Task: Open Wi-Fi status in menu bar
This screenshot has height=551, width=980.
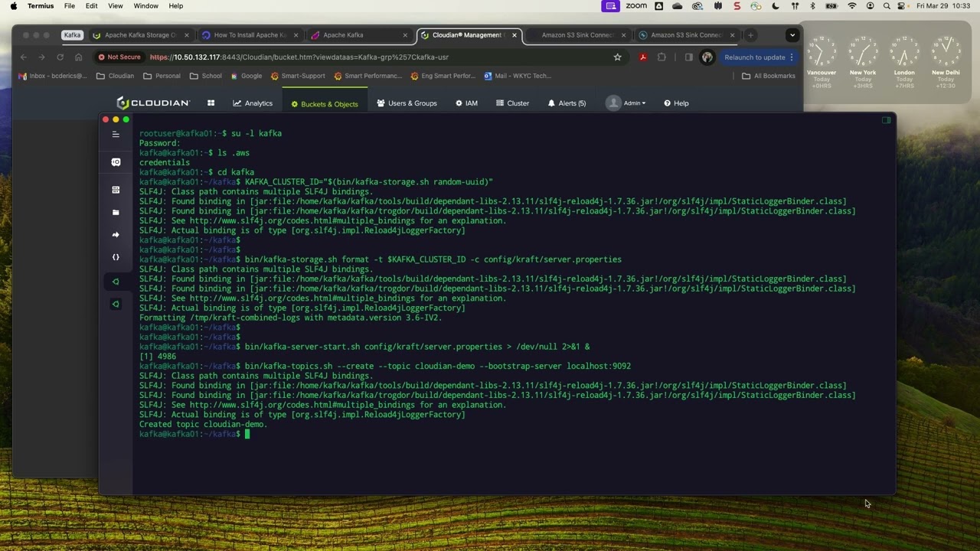Action: (x=851, y=6)
